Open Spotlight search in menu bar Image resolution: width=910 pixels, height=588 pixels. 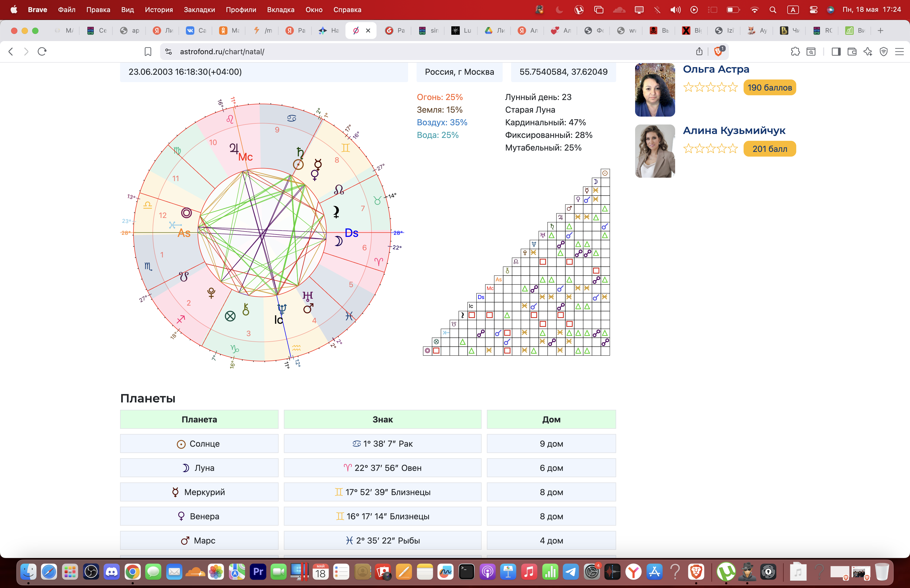[773, 9]
